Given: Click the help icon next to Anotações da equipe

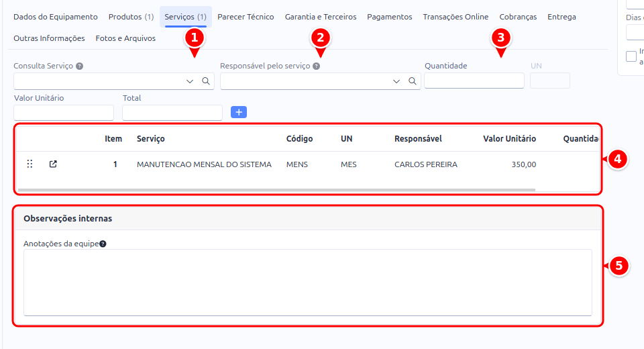Looking at the screenshot, I should [x=103, y=244].
